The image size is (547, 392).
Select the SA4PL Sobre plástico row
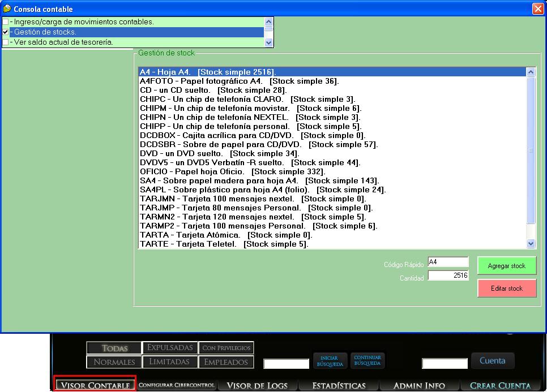click(x=332, y=190)
